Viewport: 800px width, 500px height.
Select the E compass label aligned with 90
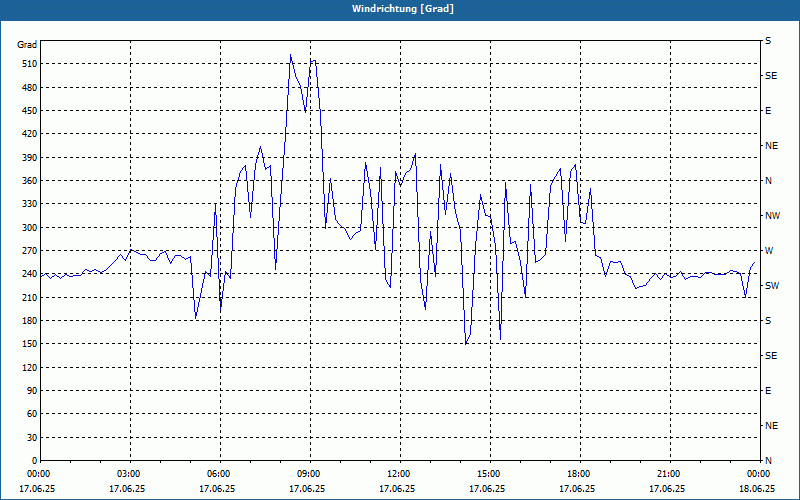(x=768, y=391)
